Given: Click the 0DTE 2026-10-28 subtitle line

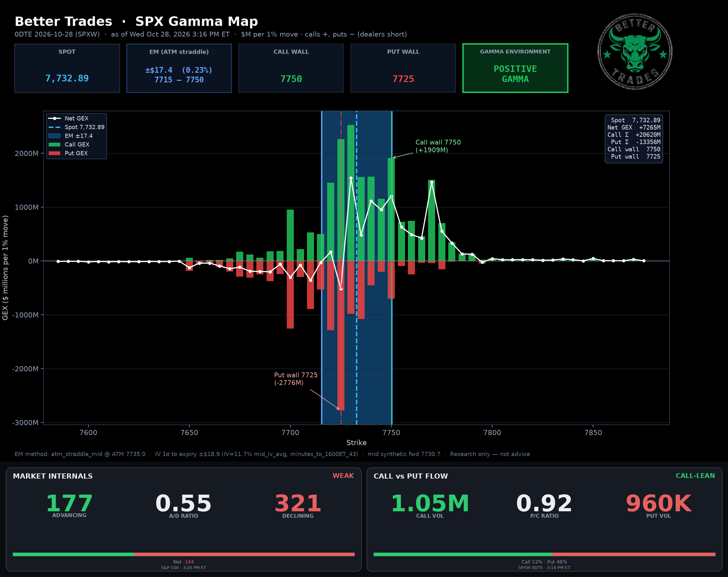Looking at the screenshot, I should click(211, 34).
